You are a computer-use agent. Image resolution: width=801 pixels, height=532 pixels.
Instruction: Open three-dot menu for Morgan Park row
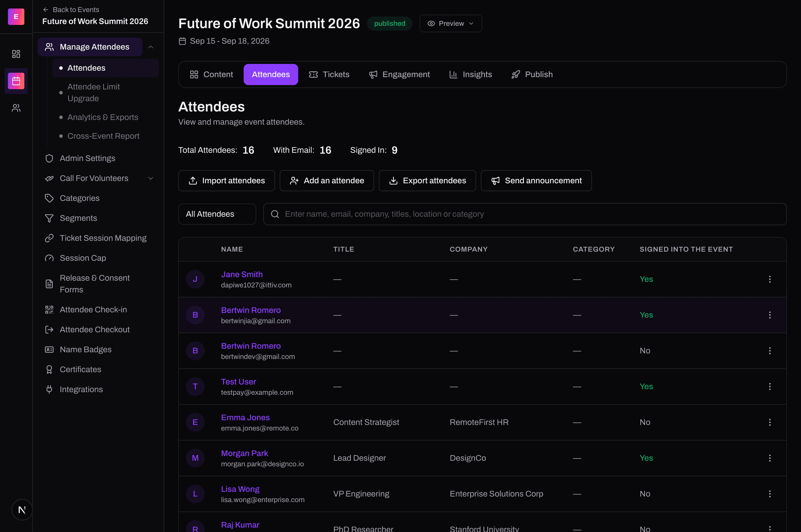[769, 458]
